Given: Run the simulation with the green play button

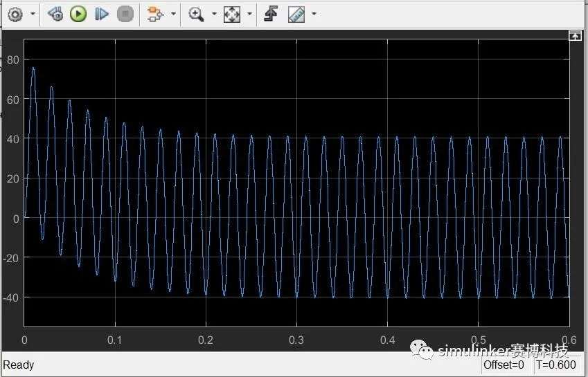Looking at the screenshot, I should [x=78, y=15].
